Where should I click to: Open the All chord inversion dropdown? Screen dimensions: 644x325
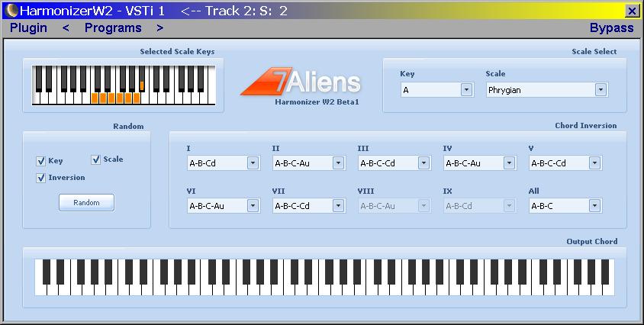point(565,206)
